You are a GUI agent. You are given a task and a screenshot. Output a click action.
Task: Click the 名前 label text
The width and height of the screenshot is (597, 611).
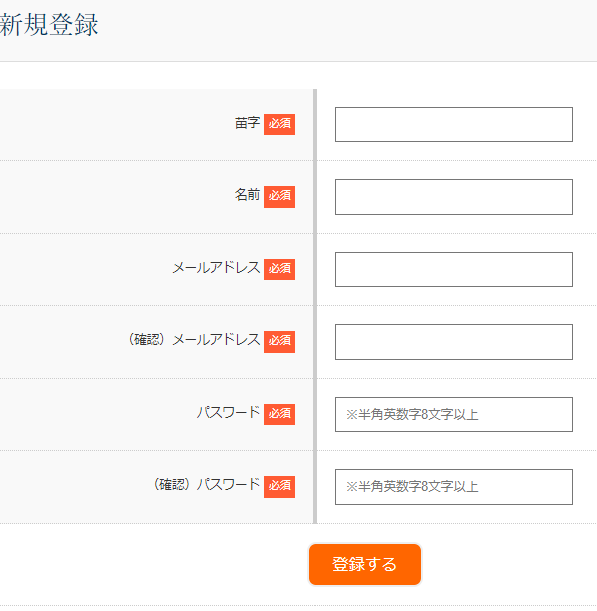tap(247, 195)
